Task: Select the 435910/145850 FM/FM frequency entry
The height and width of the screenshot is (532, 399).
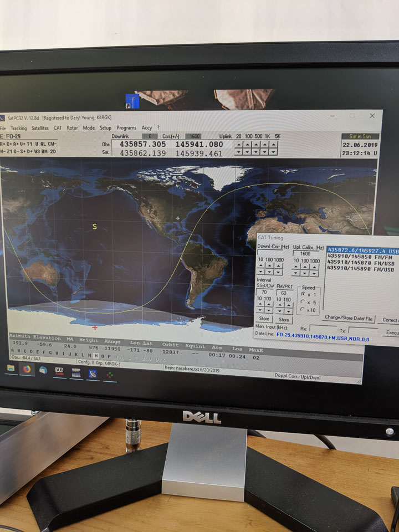Action: [x=360, y=256]
